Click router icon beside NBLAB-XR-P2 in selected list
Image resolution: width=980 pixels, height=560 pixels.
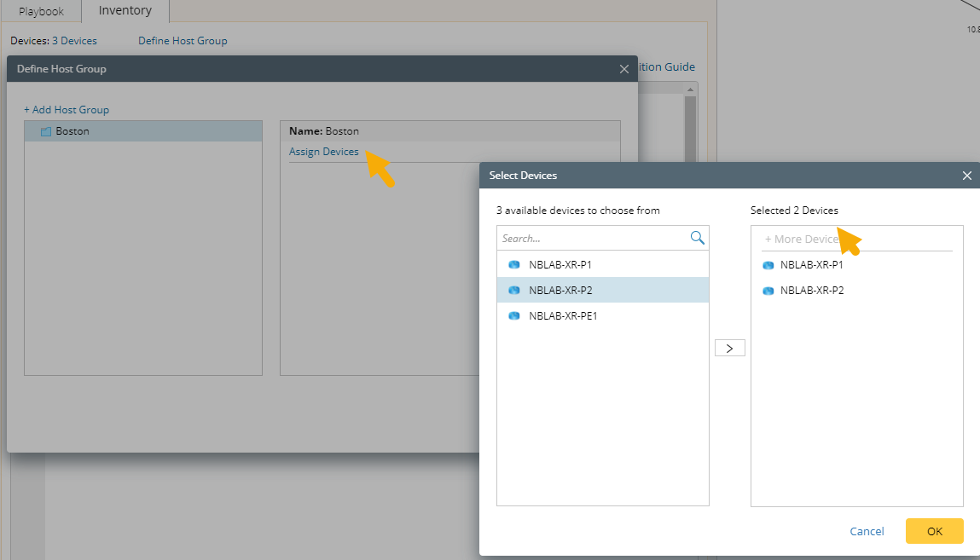pyautogui.click(x=768, y=291)
